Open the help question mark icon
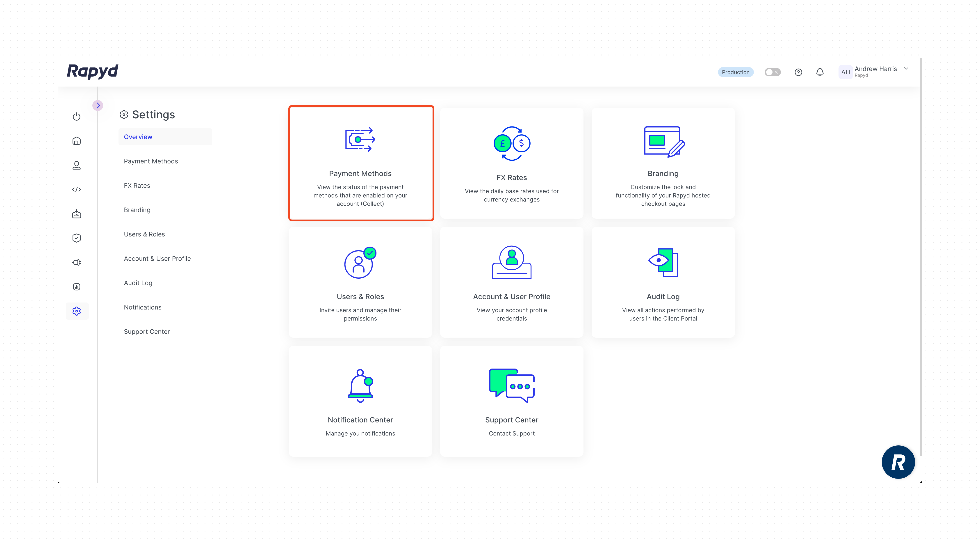Screen dimensions: 980x541 click(798, 72)
